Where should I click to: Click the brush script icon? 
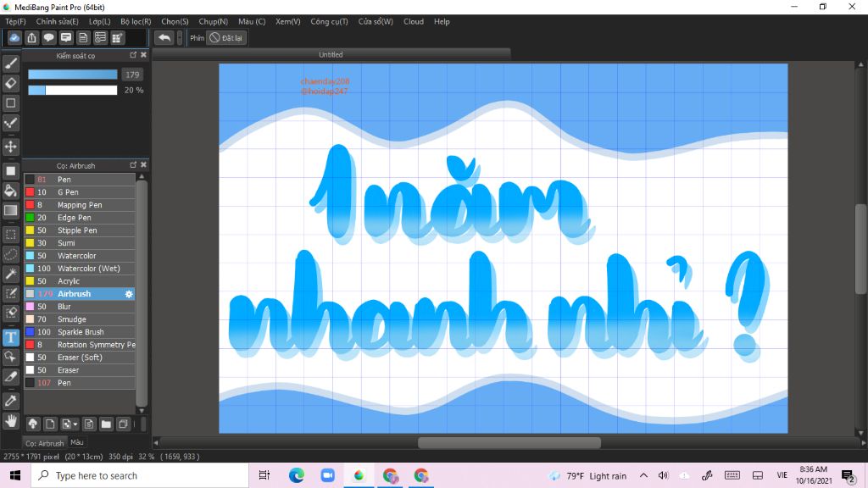88,424
